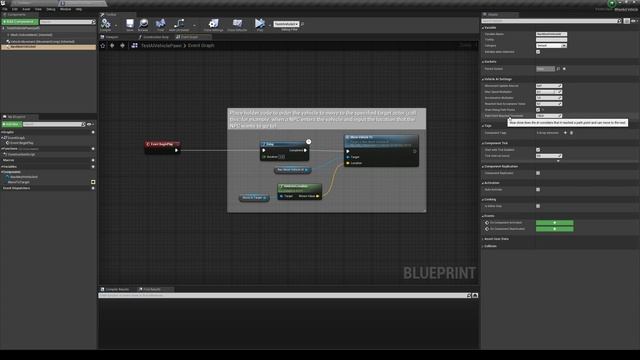Click the Find Results search magnifier icon
The image size is (640, 360).
(469, 295)
